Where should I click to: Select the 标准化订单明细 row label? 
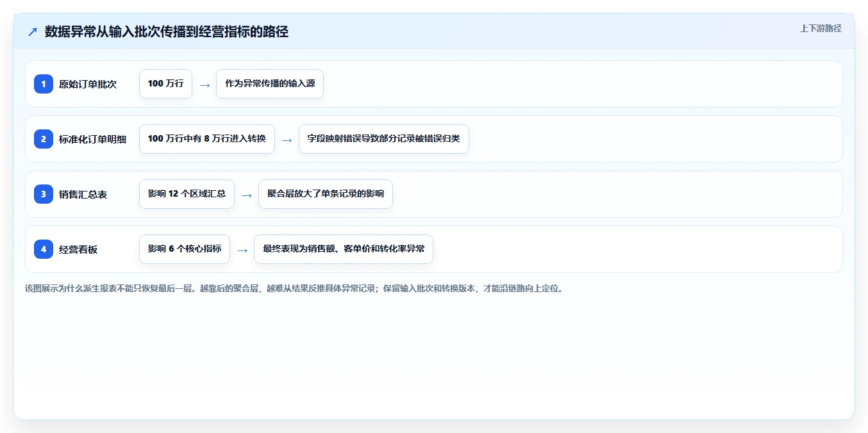click(93, 139)
